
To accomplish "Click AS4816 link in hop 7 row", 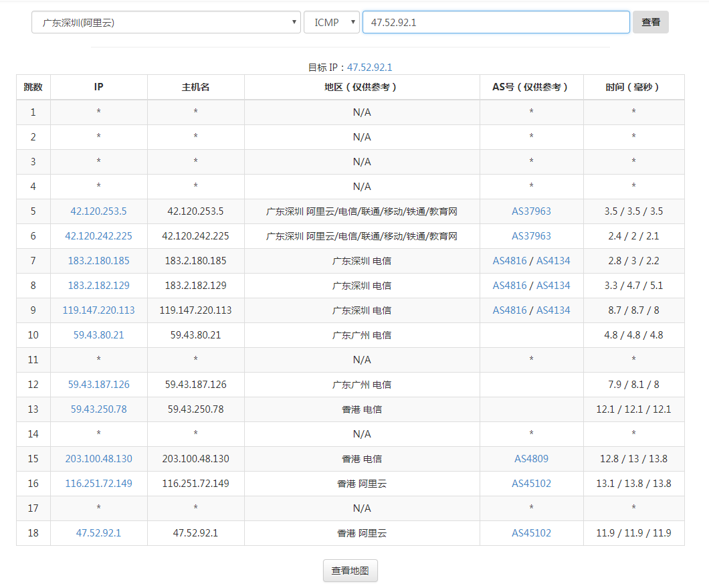I will coord(510,261).
